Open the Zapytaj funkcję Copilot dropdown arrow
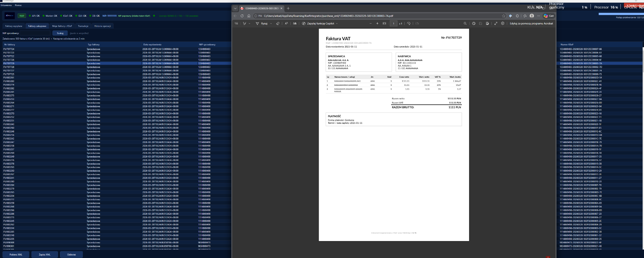This screenshot has height=258, width=644. (x=337, y=24)
